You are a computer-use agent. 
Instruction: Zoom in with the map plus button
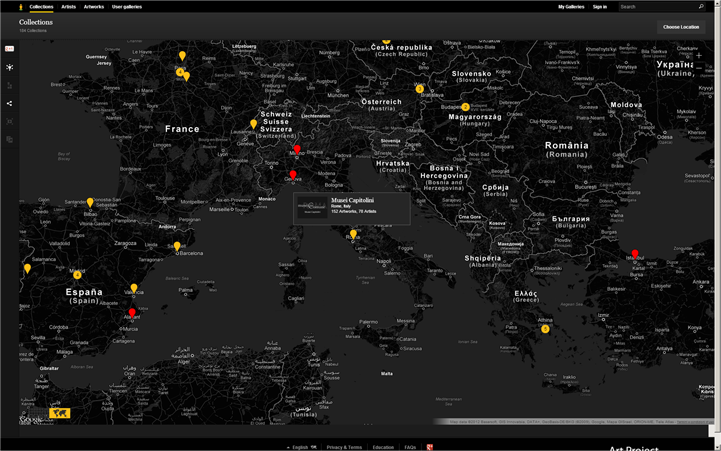(x=699, y=55)
